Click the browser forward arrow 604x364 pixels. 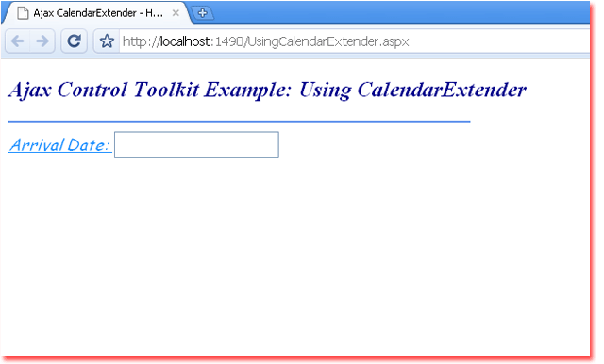pyautogui.click(x=42, y=41)
